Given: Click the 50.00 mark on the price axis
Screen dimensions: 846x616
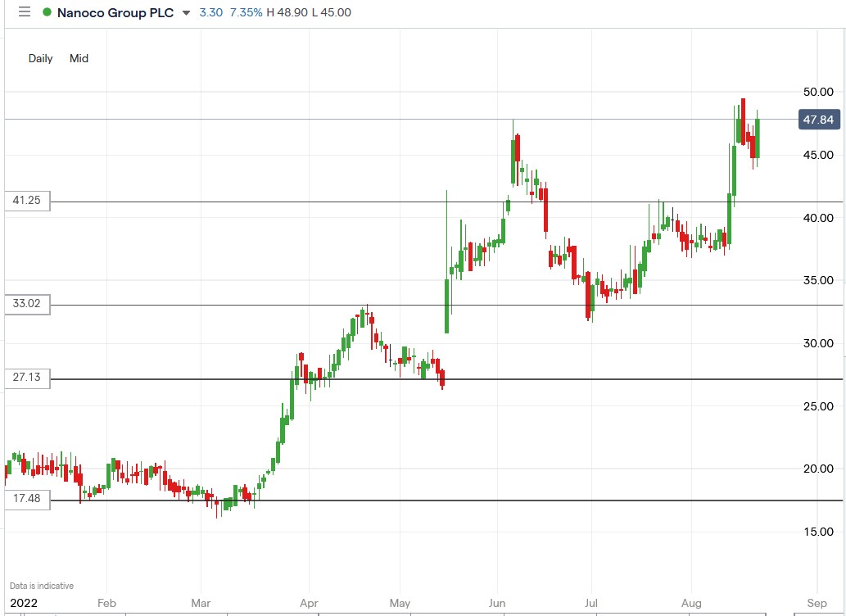Looking at the screenshot, I should point(817,92).
